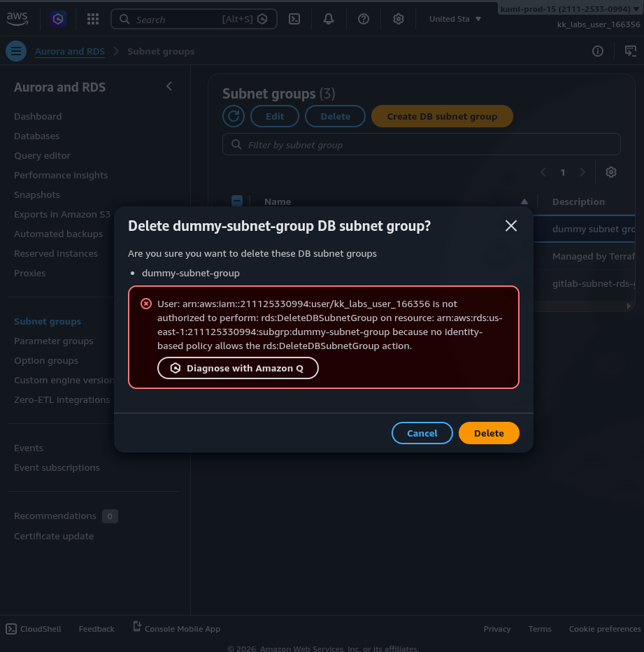Open the AWS home logo
Viewport: 644px width, 652px height.
coord(17,19)
